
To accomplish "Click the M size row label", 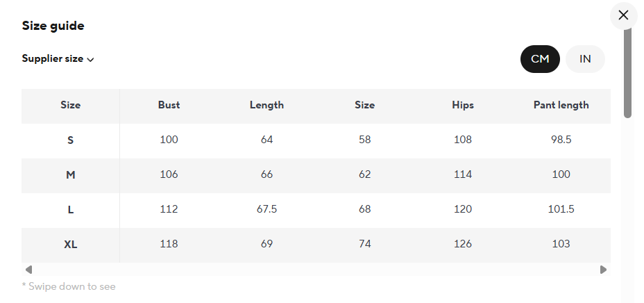I will pyautogui.click(x=70, y=175).
